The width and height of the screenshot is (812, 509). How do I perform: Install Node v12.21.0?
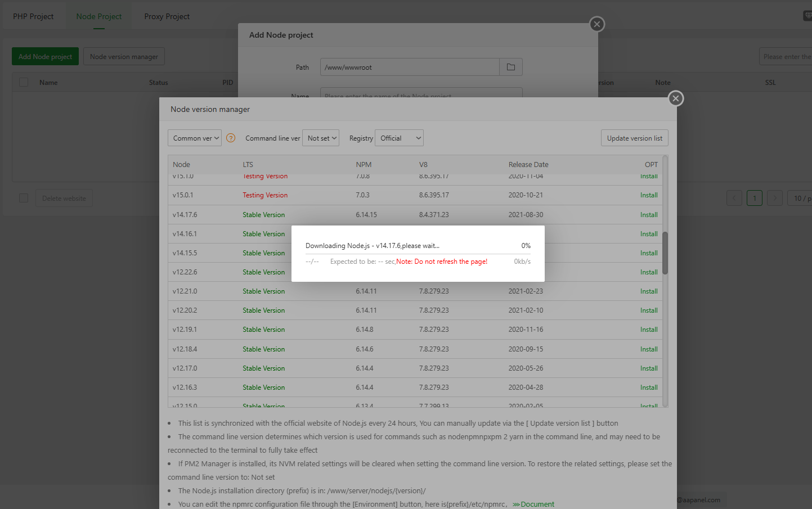649,291
